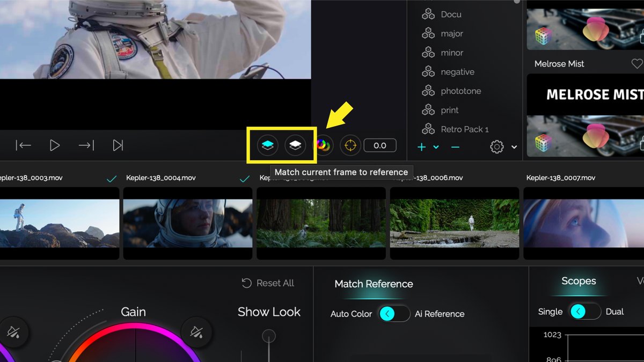
Task: Jump to clip start with the |← button
Action: pos(23,145)
